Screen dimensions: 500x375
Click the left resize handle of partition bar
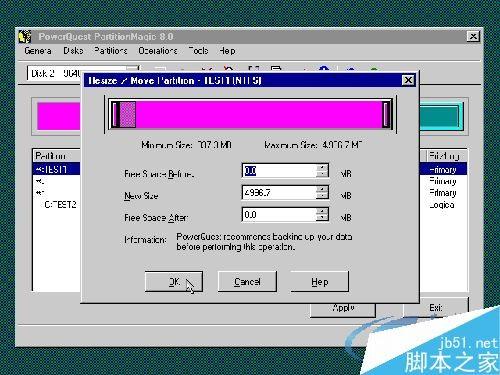[x=115, y=114]
